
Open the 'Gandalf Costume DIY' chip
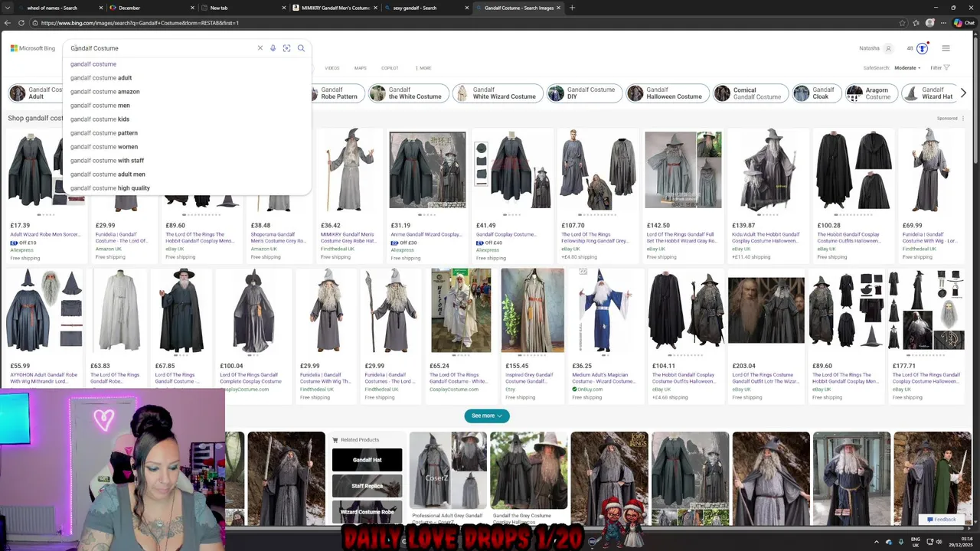pyautogui.click(x=583, y=93)
